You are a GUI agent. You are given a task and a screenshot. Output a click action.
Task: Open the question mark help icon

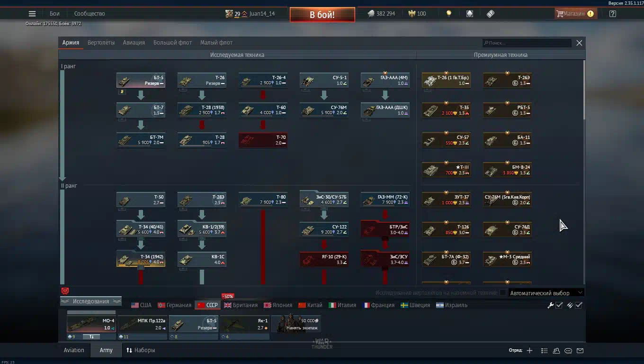(x=613, y=14)
